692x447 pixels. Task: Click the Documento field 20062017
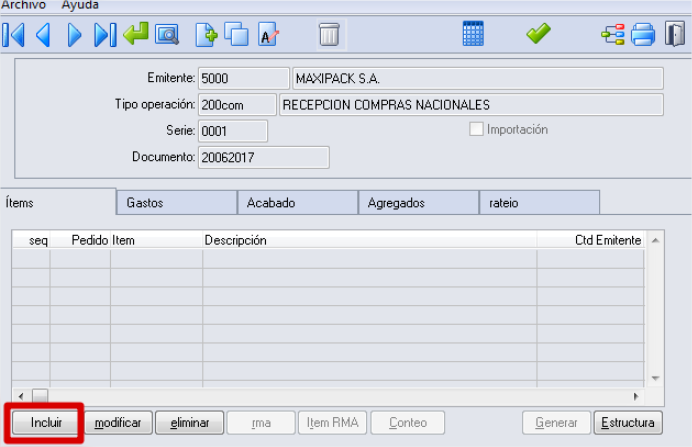pos(263,158)
